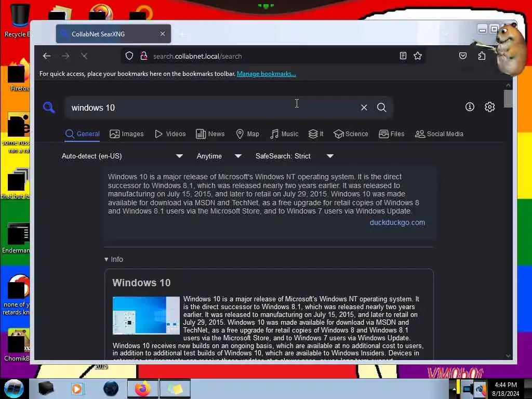Open the black box taskbar icon
Screen dimensions: 532x399
coord(46,389)
